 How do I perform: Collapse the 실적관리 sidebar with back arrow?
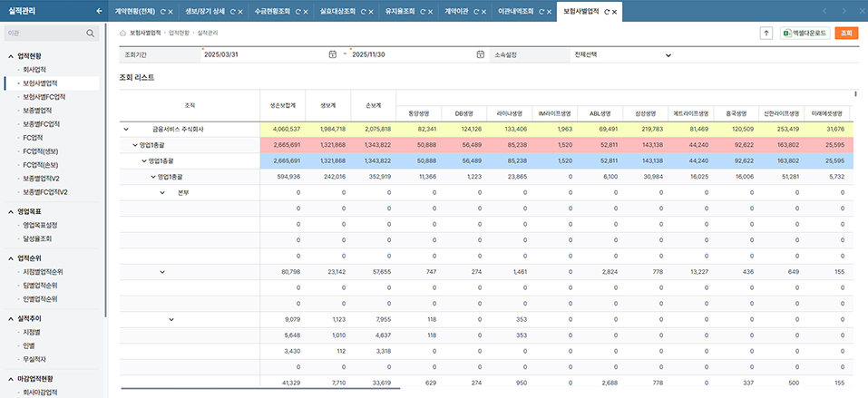98,11
